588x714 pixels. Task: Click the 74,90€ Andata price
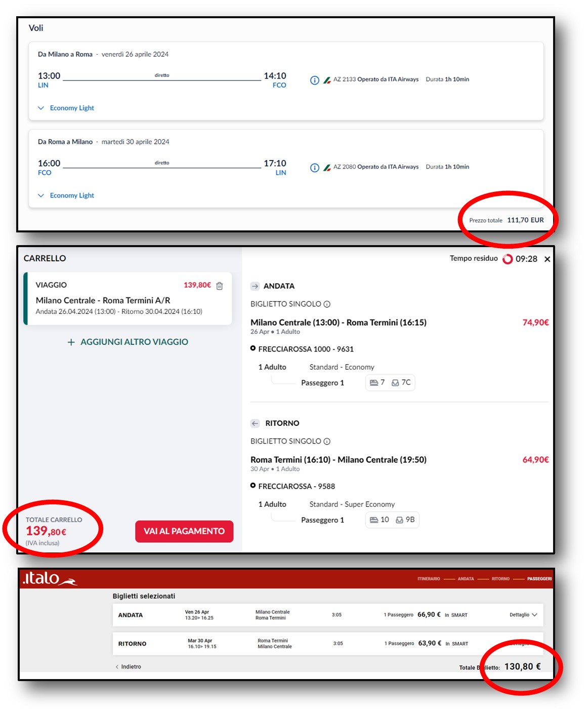pyautogui.click(x=535, y=323)
